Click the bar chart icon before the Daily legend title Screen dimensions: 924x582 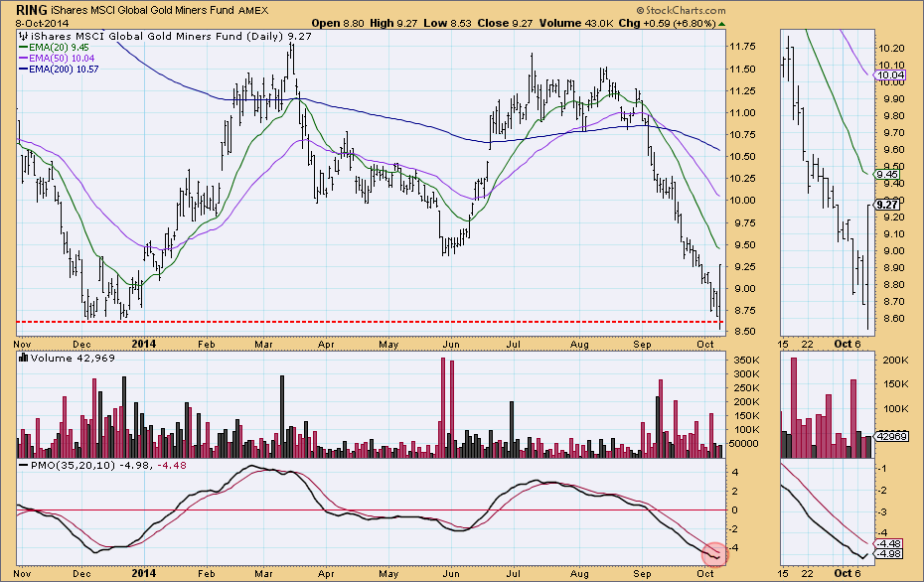24,36
